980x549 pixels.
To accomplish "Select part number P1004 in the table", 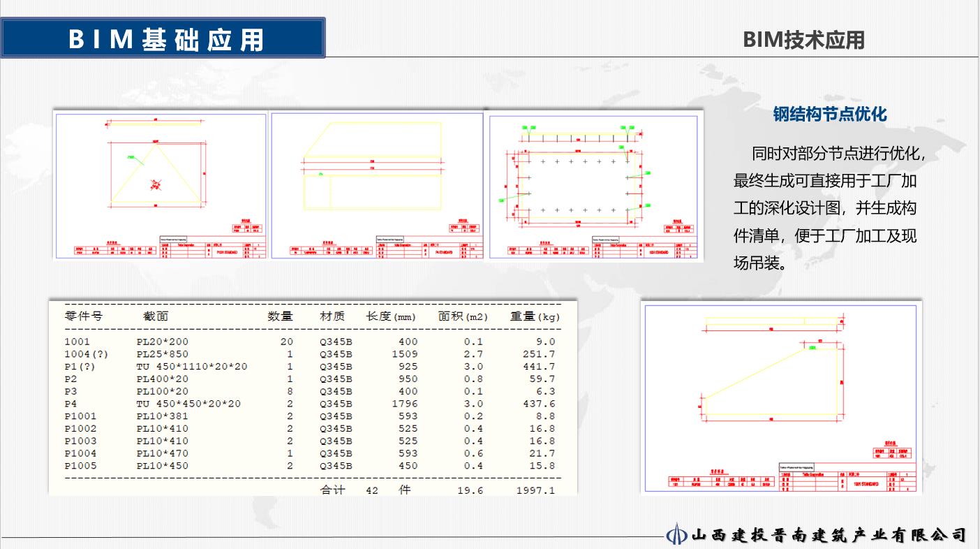I will pyautogui.click(x=80, y=453).
